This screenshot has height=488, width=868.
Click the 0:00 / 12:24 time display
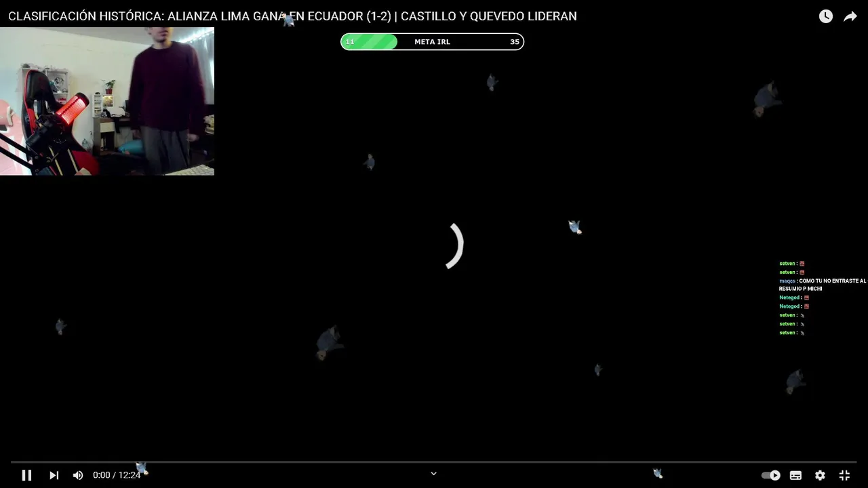(117, 475)
